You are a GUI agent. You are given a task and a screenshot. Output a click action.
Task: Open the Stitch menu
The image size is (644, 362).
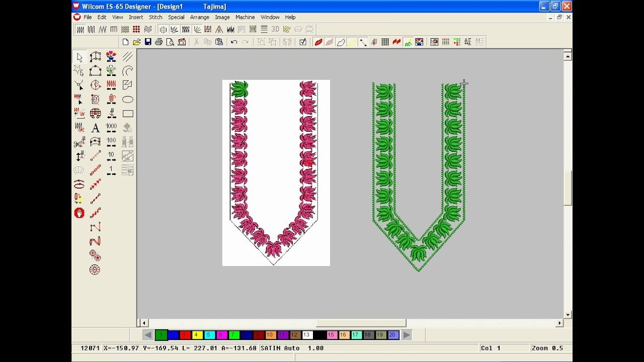coord(155,17)
